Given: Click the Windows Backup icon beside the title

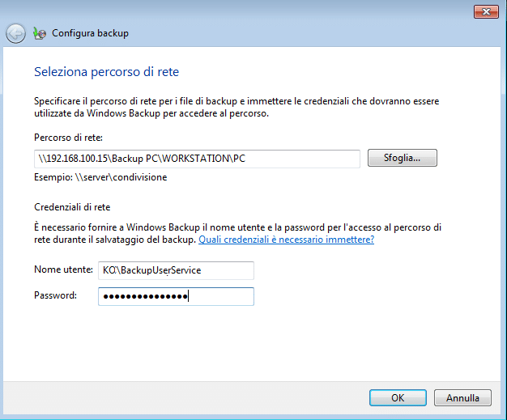Looking at the screenshot, I should pyautogui.click(x=40, y=34).
